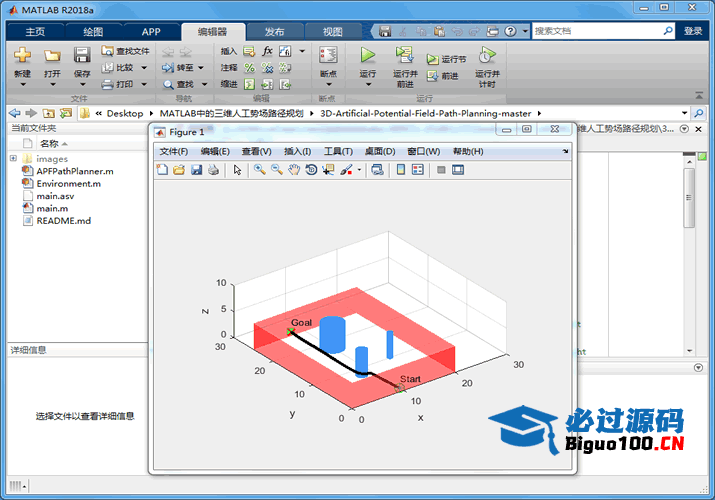Toggle the Rotate 3D tool
This screenshot has width=715, height=500.
tap(311, 170)
